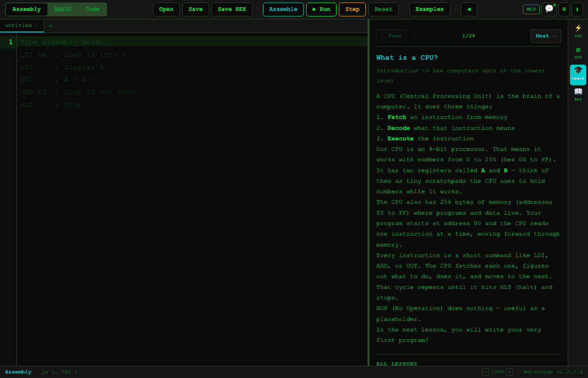Enable Step execution mode
588x378 pixels.
point(352,9)
